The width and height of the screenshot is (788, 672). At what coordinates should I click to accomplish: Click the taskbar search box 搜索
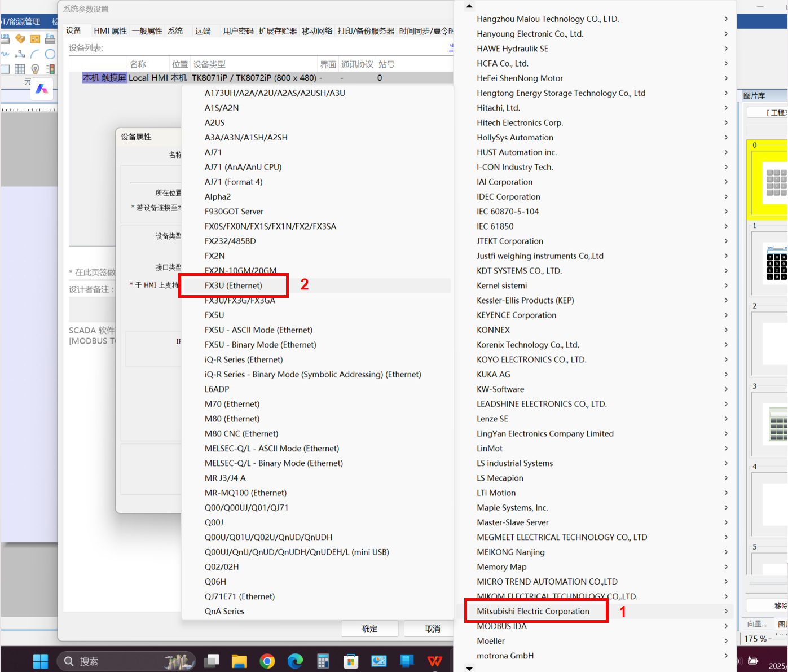tap(126, 661)
